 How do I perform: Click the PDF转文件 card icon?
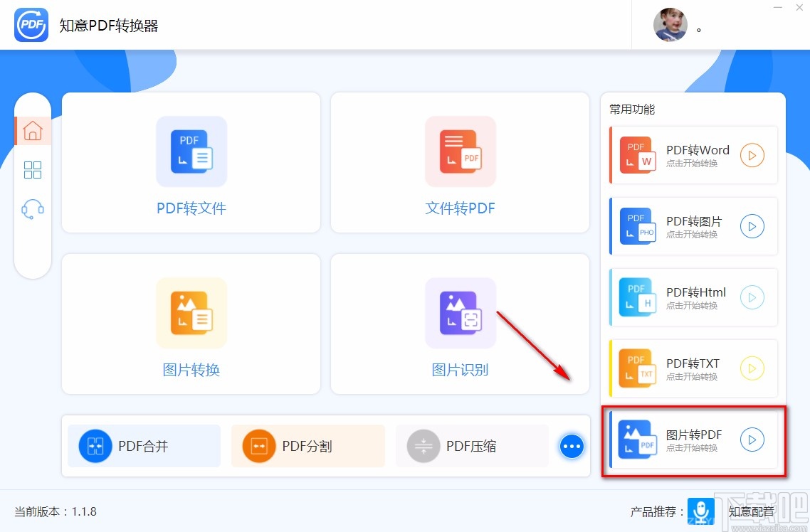[x=191, y=151]
